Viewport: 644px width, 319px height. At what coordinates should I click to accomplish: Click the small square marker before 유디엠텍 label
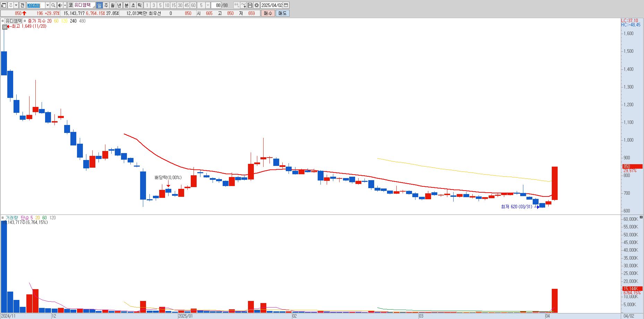point(3,21)
